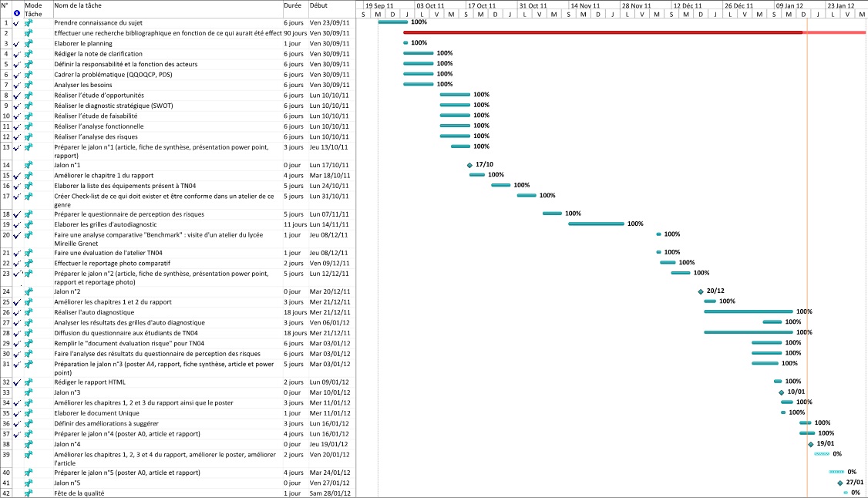This screenshot has width=868, height=498.
Task: Click the checkmark indicator for "Jalon n°5"
Action: pos(17,483)
